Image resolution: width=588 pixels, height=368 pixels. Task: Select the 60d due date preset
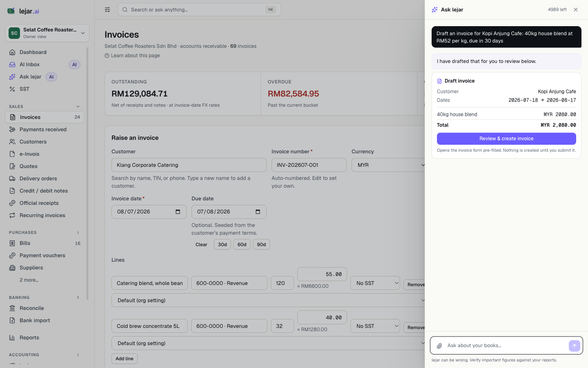pyautogui.click(x=242, y=245)
